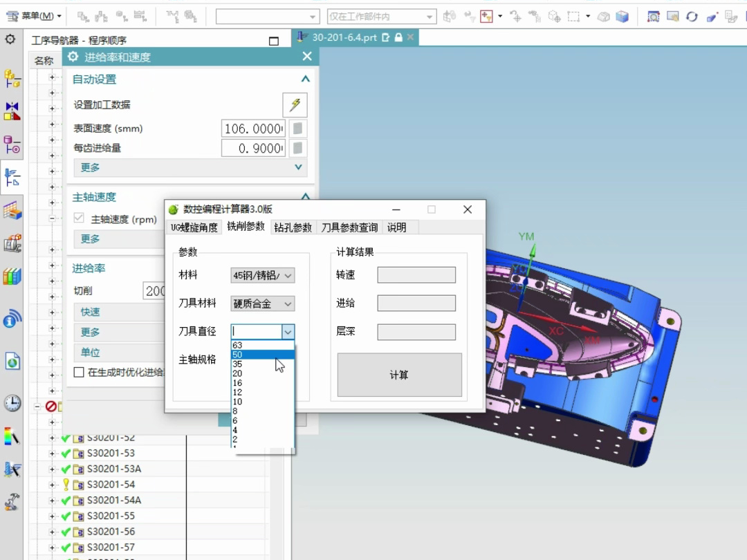Open the Web Browser sidebar icon
This screenshot has height=560, width=747.
[12, 319]
